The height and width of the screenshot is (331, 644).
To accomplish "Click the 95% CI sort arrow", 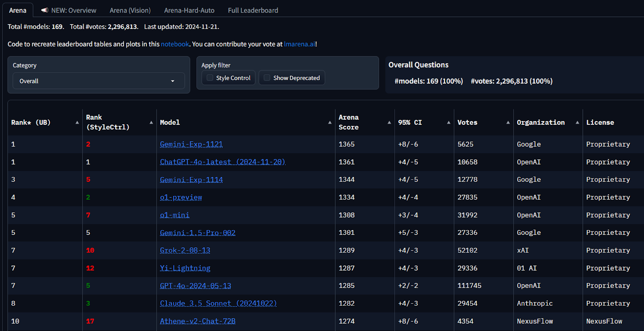I will pos(448,123).
